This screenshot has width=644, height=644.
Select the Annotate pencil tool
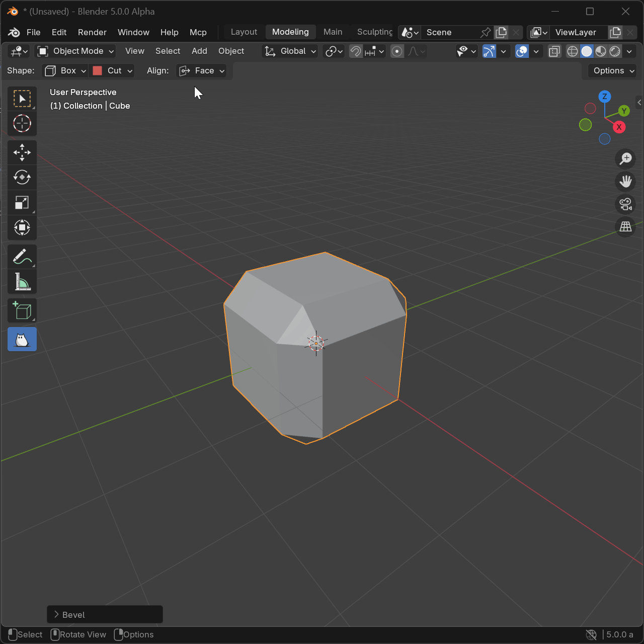pyautogui.click(x=22, y=257)
